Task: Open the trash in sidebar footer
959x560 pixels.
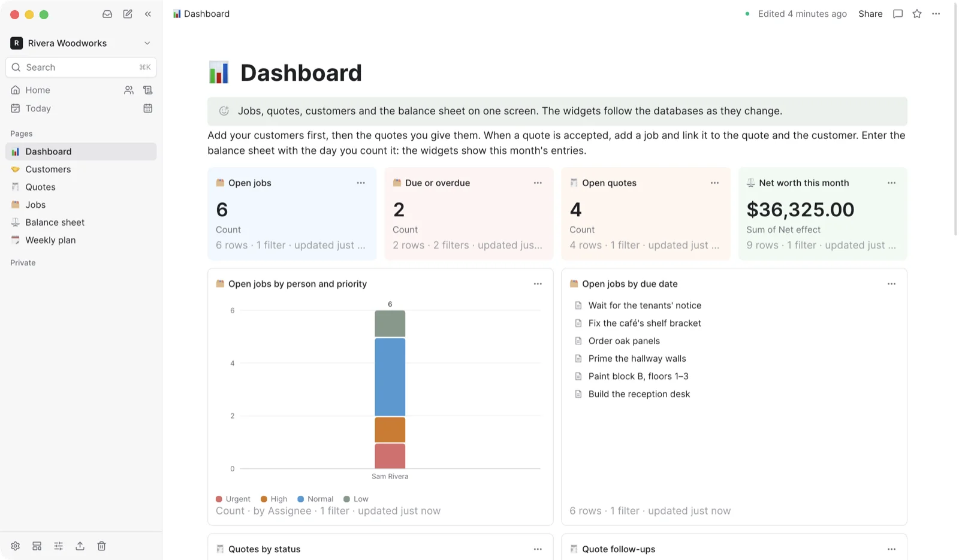Action: [101, 546]
